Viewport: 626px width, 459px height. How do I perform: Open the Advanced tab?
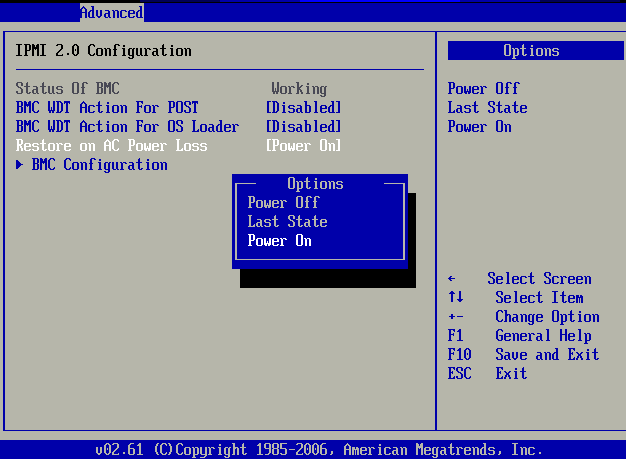pyautogui.click(x=111, y=13)
